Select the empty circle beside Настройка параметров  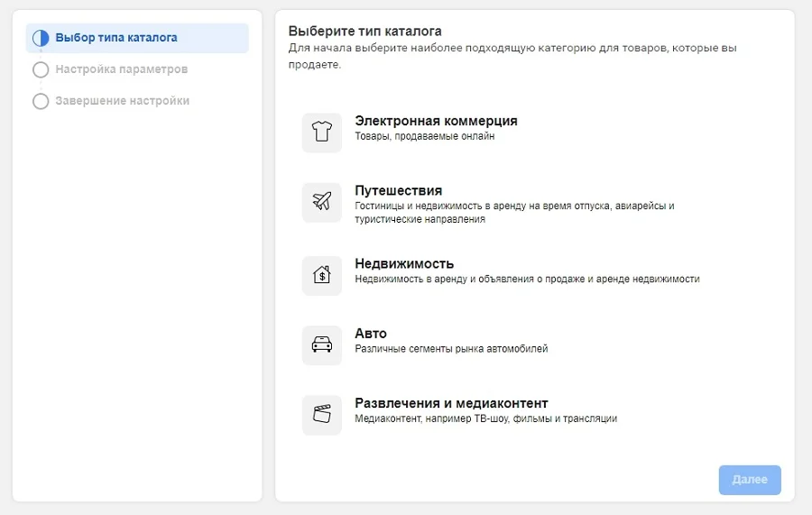click(x=41, y=69)
